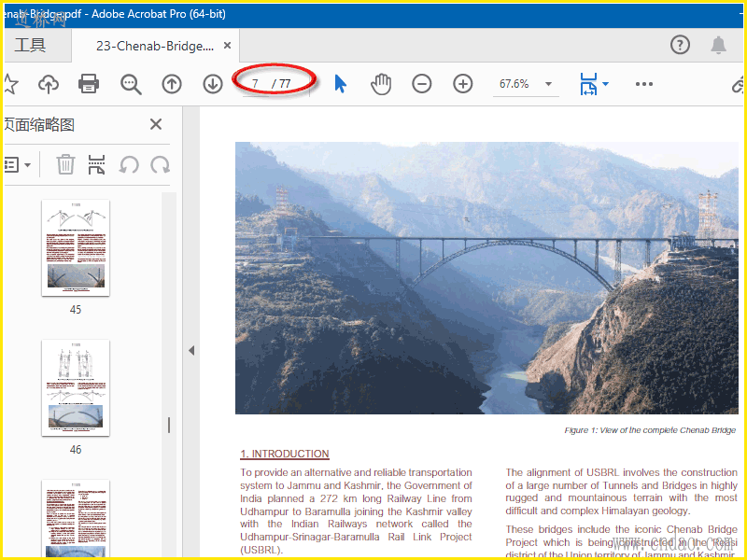Go to the previous page with up arrow
Screen dimensions: 747x560
point(172,84)
